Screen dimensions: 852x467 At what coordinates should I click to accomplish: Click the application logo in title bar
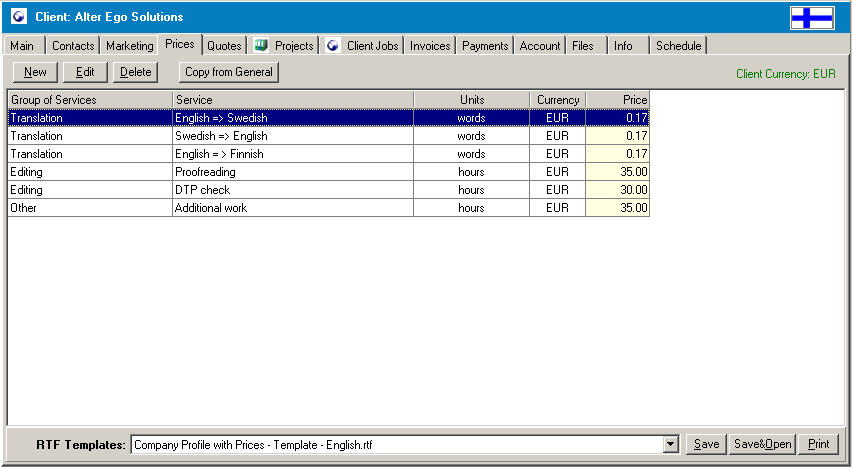[18, 16]
